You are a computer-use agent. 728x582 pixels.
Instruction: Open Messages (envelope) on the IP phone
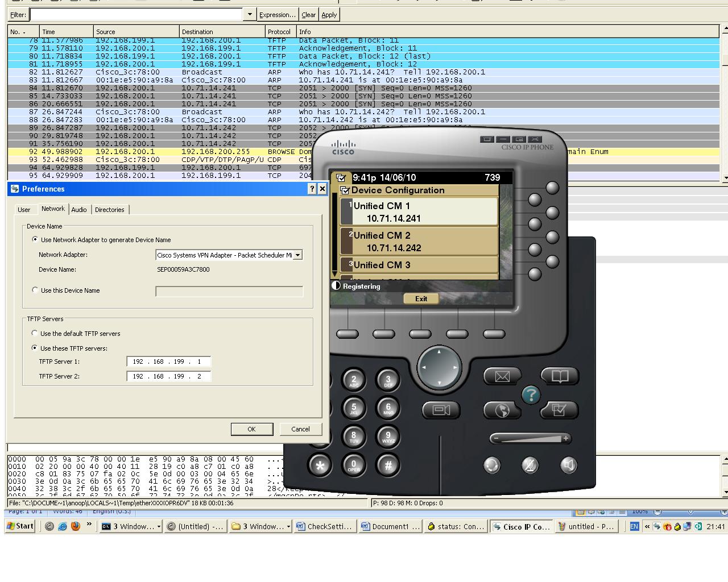click(502, 376)
